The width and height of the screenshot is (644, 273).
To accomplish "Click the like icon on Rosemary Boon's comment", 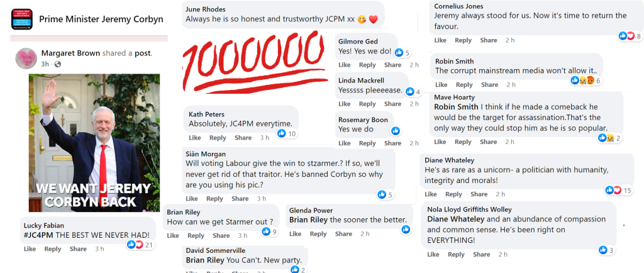I will click(396, 131).
